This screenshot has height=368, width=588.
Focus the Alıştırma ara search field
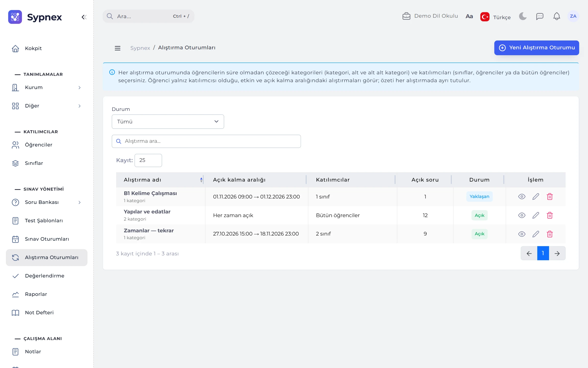pyautogui.click(x=206, y=141)
